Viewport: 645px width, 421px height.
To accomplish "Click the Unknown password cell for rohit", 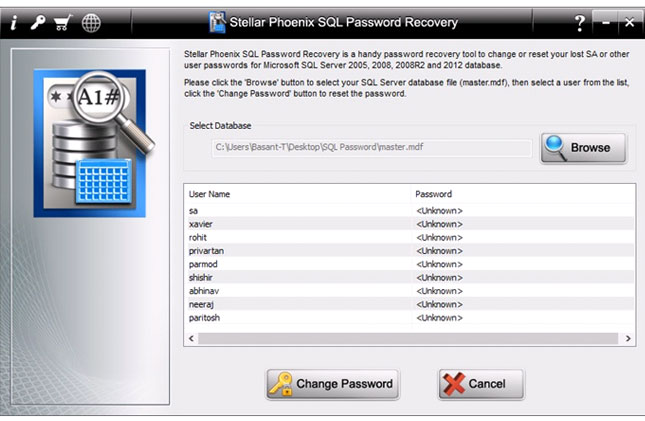I will tap(439, 237).
